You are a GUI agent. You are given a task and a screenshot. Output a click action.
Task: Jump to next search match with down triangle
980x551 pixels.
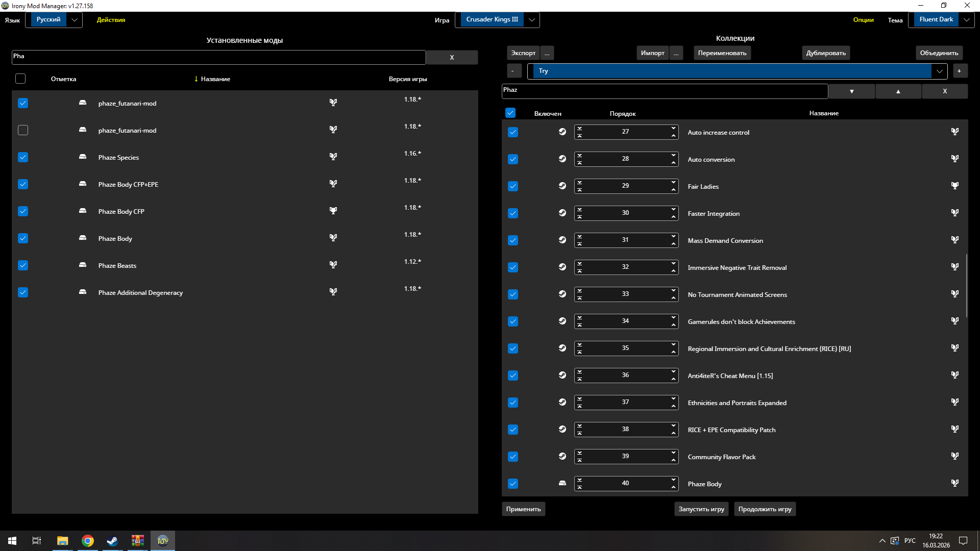(851, 91)
